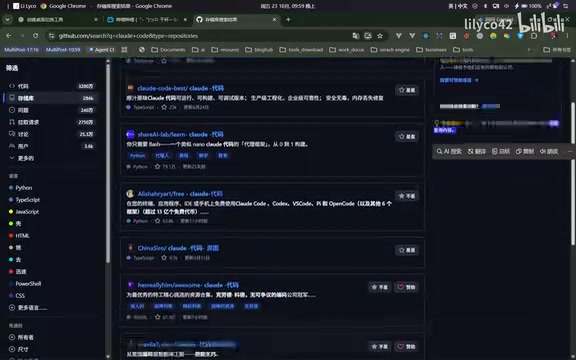Star the claude-code-best repository
The height and width of the screenshot is (360, 576).
click(407, 90)
